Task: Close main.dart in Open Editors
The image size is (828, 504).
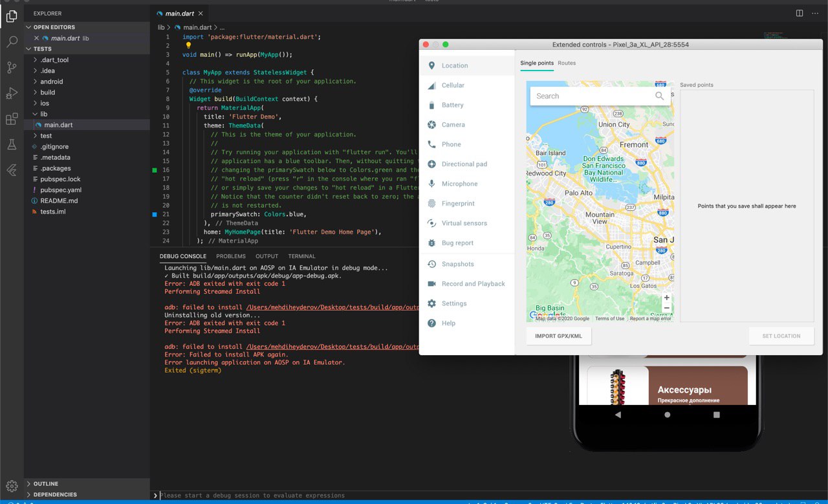Action: click(36, 38)
